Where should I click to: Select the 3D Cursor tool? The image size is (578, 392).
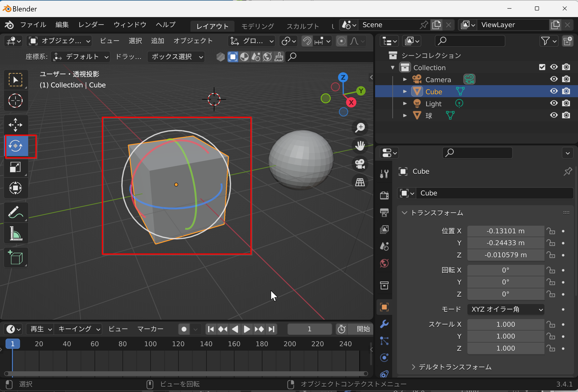[x=15, y=101]
